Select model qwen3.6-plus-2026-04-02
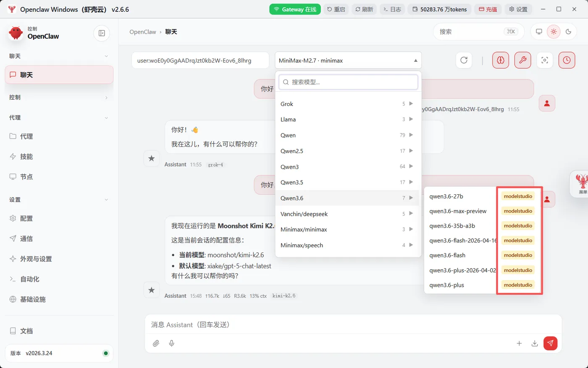The image size is (588, 368). tap(483, 270)
